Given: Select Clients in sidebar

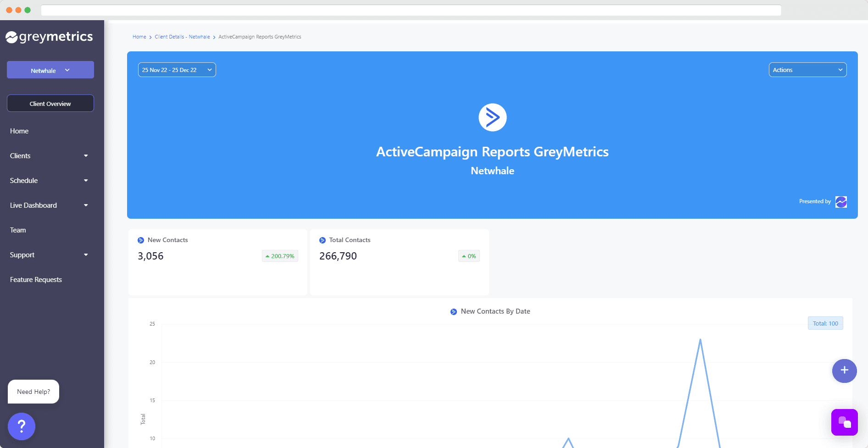Looking at the screenshot, I should point(20,156).
